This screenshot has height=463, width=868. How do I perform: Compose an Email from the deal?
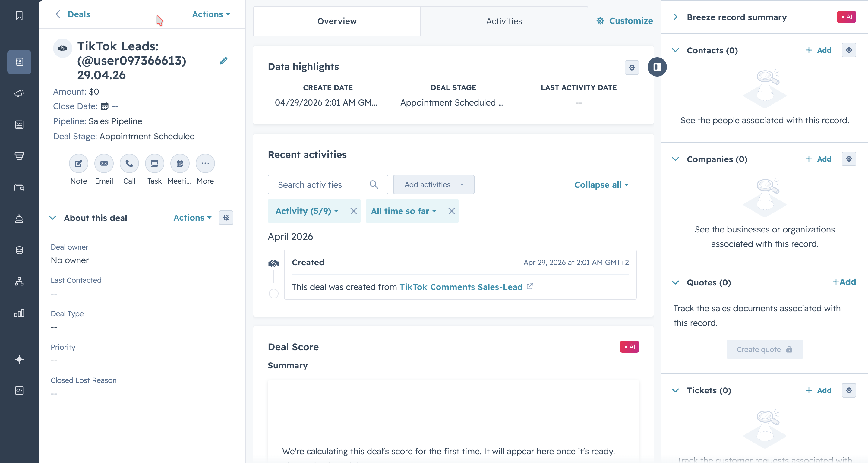coord(104,163)
